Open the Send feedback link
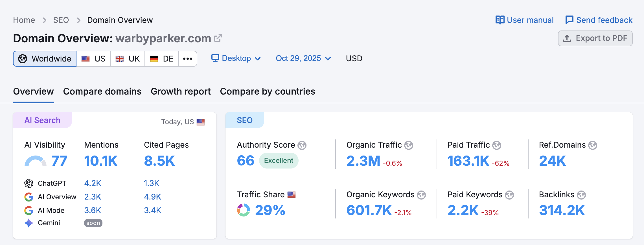This screenshot has height=245, width=644. [x=599, y=20]
